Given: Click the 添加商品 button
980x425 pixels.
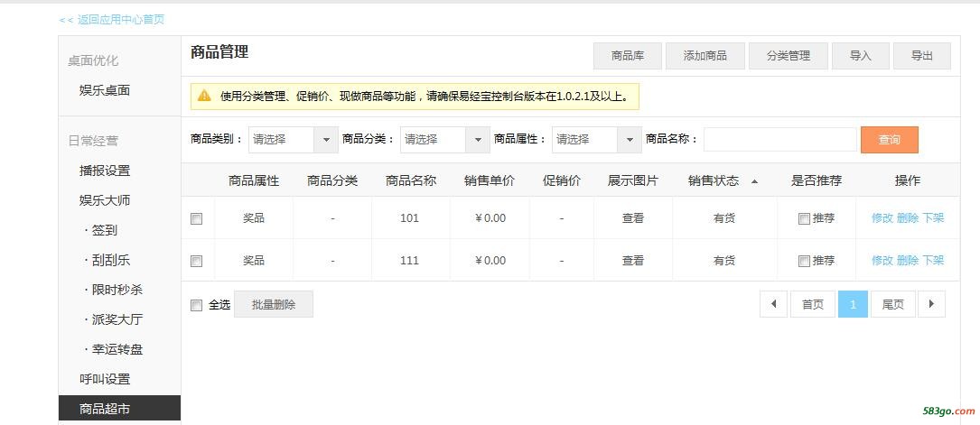Looking at the screenshot, I should point(705,56).
